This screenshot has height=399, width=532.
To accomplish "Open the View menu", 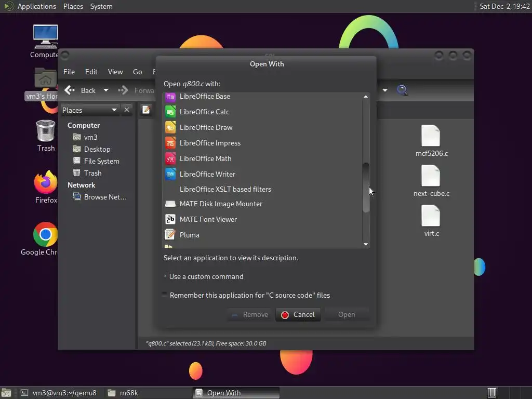I will point(115,72).
